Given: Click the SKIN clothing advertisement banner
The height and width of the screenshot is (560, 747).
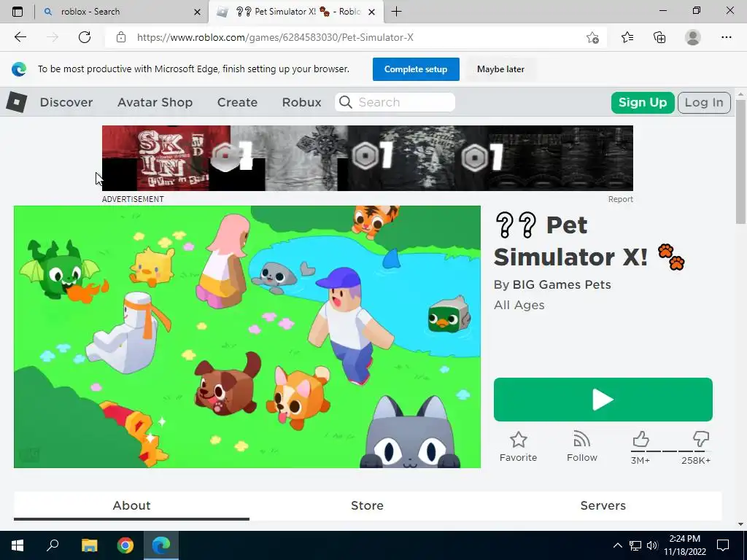Looking at the screenshot, I should (x=368, y=158).
